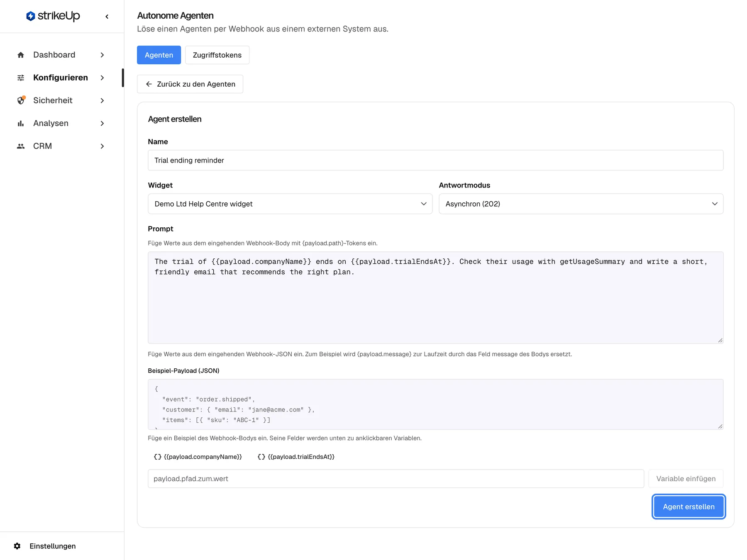Submit with the Agent erstellen button
This screenshot has height=560, width=747.
click(688, 506)
